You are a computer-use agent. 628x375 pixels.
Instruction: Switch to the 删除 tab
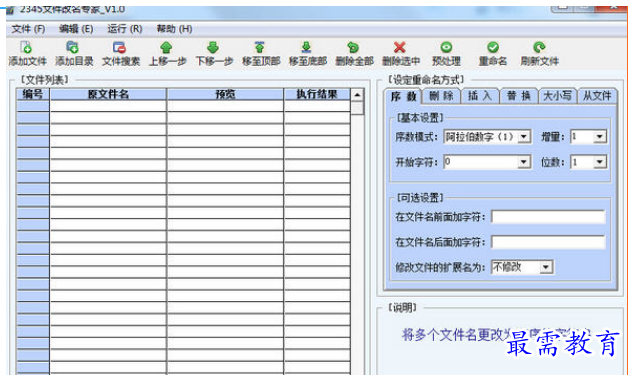(x=441, y=96)
